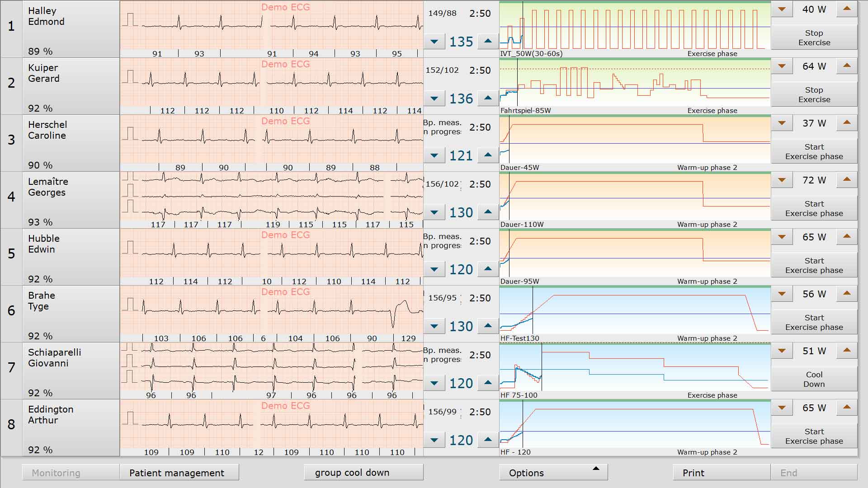The image size is (868, 488).
Task: Increase target heart rate for Schiaparelli Giovanni
Action: (x=488, y=383)
